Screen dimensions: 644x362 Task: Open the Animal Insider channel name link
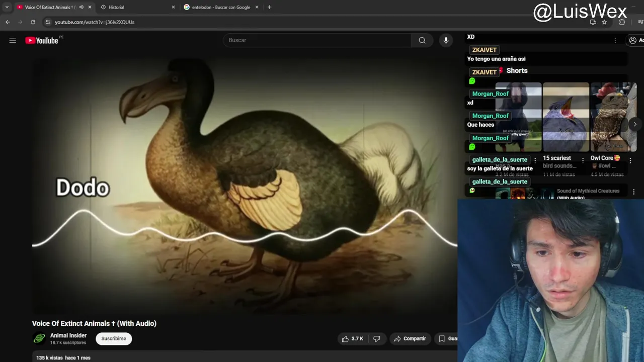point(68,335)
